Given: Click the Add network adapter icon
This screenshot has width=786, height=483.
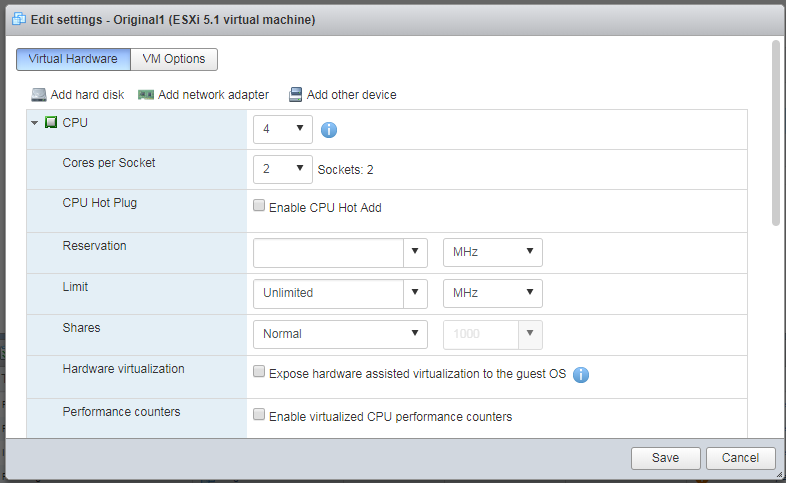Looking at the screenshot, I should [146, 95].
